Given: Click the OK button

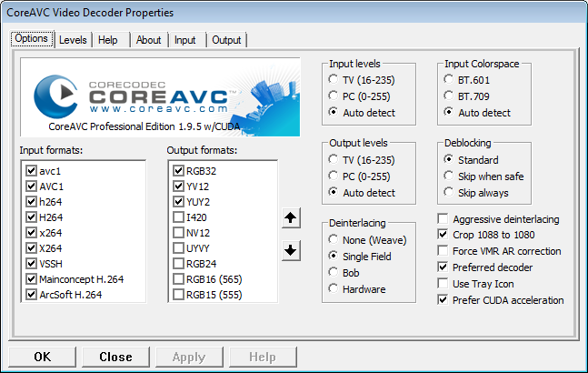Looking at the screenshot, I should pyautogui.click(x=43, y=357).
